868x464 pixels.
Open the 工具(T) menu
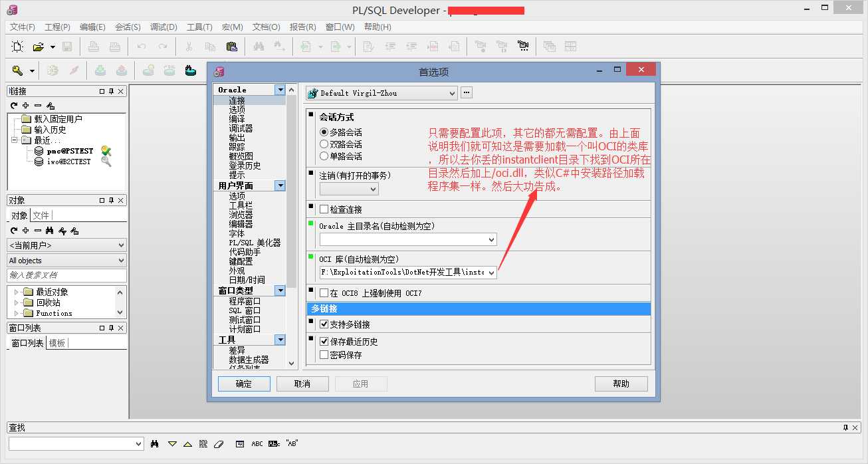pyautogui.click(x=199, y=27)
